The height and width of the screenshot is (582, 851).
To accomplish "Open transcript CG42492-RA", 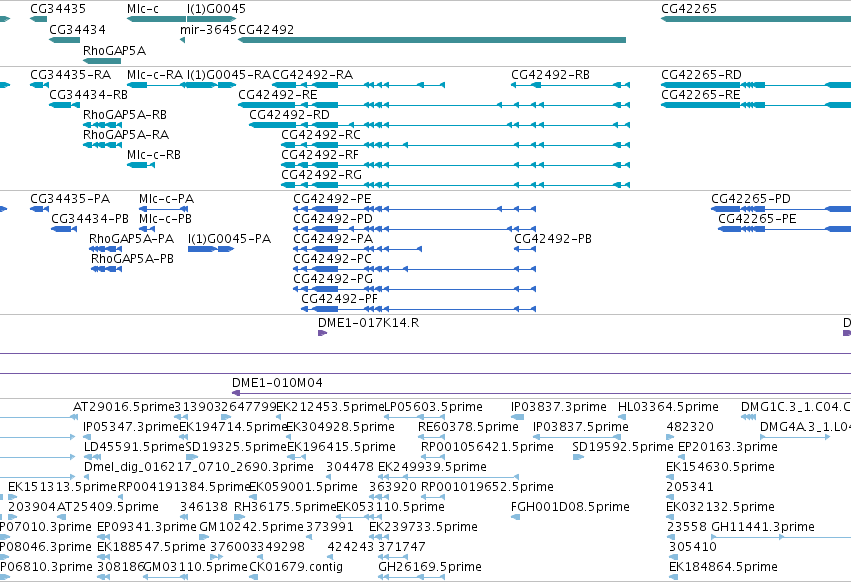I will pyautogui.click(x=313, y=75).
